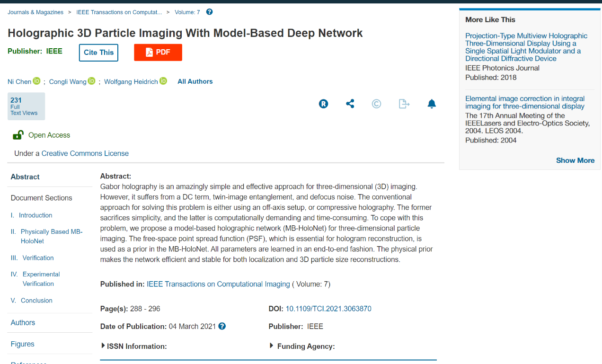Open Ni Chen's ORCID icon
Image resolution: width=602 pixels, height=364 pixels.
pyautogui.click(x=37, y=81)
